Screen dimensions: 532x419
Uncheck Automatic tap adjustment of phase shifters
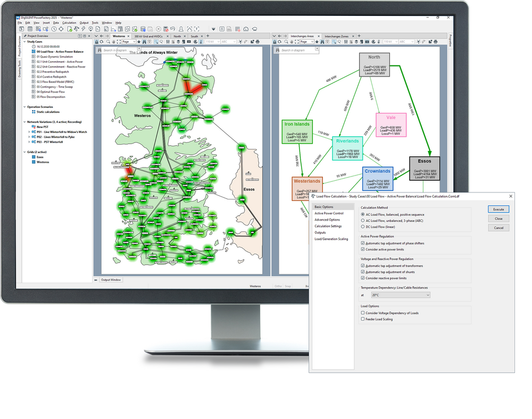tap(363, 242)
